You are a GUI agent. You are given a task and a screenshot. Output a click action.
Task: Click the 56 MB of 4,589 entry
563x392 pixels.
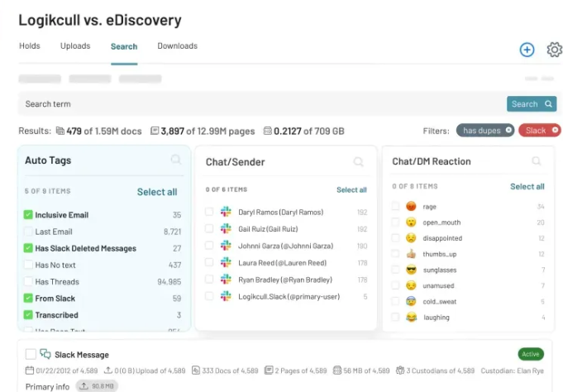(x=361, y=370)
